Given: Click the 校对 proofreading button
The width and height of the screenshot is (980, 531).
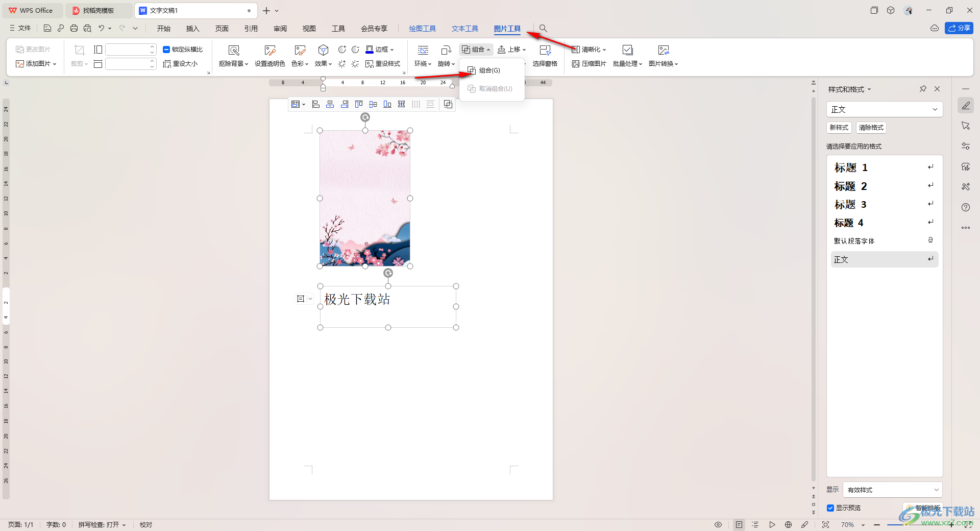Looking at the screenshot, I should coord(146,524).
